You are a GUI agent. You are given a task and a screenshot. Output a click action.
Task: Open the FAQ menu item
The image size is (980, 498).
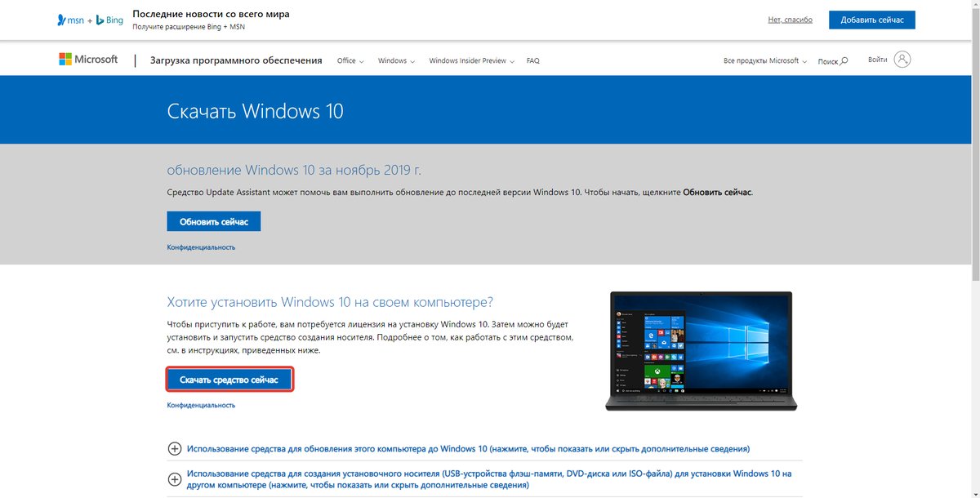[533, 60]
